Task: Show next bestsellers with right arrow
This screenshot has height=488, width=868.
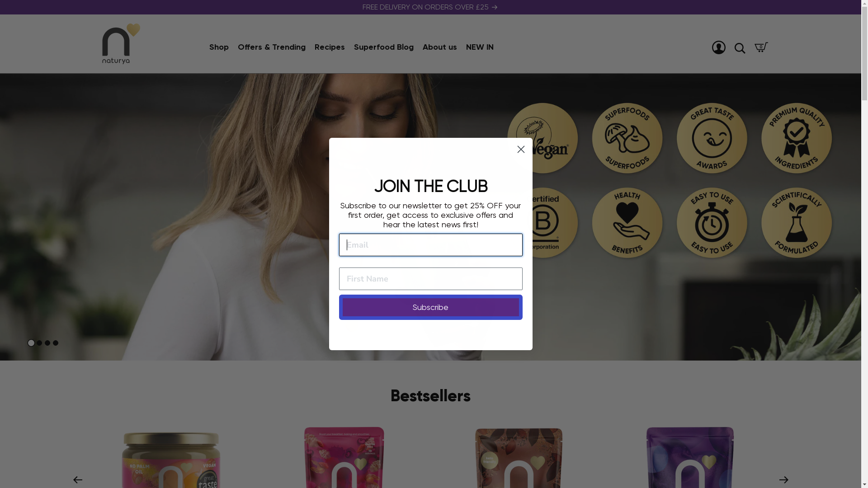Action: (x=783, y=480)
